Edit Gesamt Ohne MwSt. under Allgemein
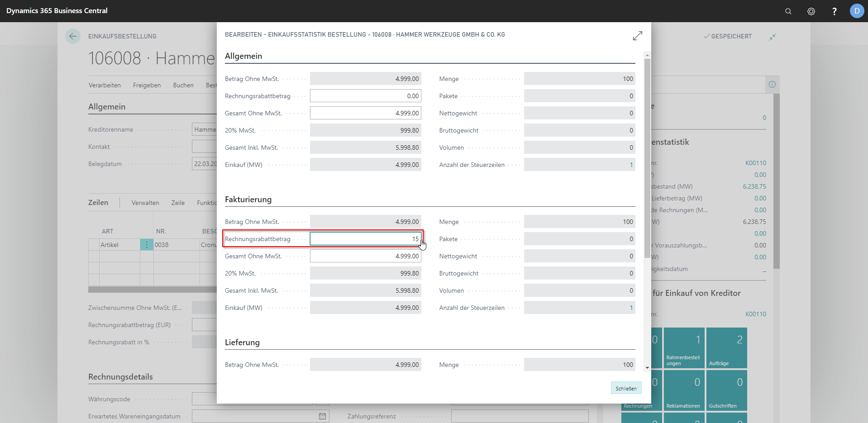Screen dimensions: 868x423 pos(366,113)
